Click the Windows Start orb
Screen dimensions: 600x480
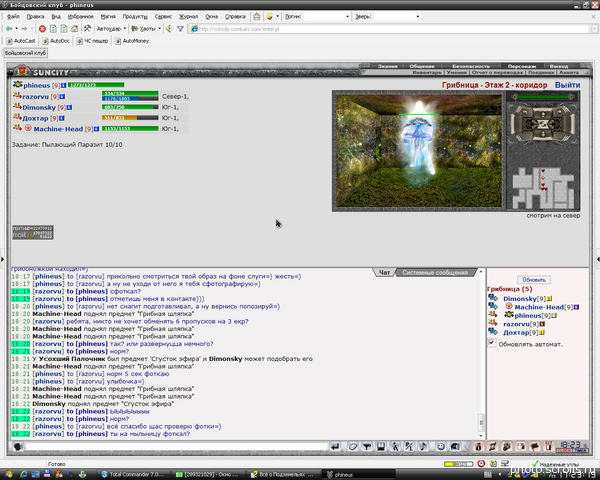[x=8, y=474]
